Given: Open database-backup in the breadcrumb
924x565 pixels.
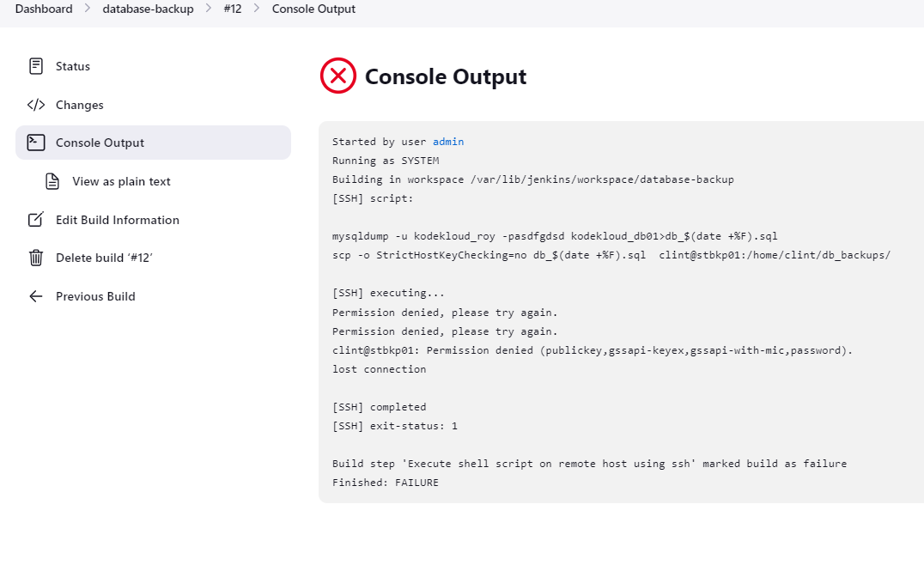Looking at the screenshot, I should click(148, 9).
